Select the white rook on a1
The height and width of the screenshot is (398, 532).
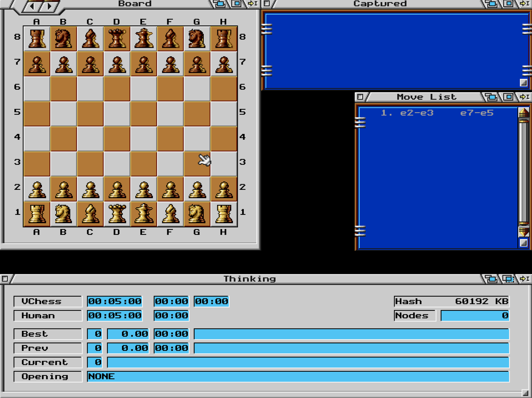point(37,214)
